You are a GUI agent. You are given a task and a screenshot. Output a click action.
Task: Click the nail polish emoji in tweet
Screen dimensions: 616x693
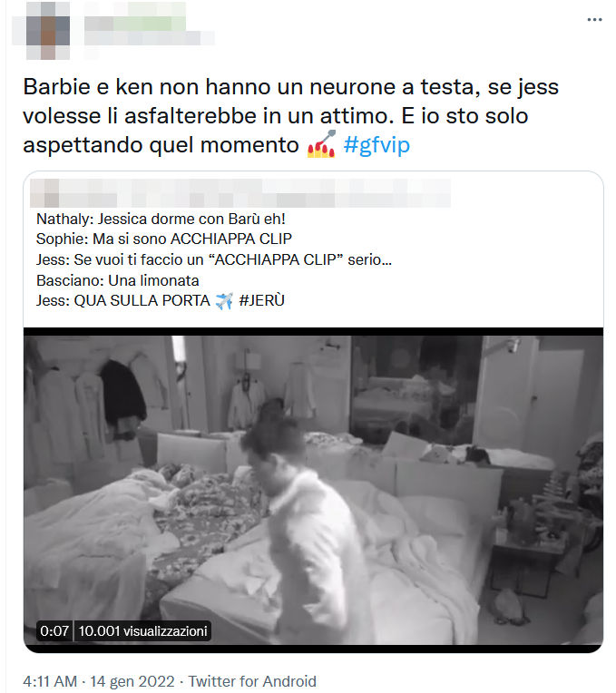pyautogui.click(x=322, y=144)
